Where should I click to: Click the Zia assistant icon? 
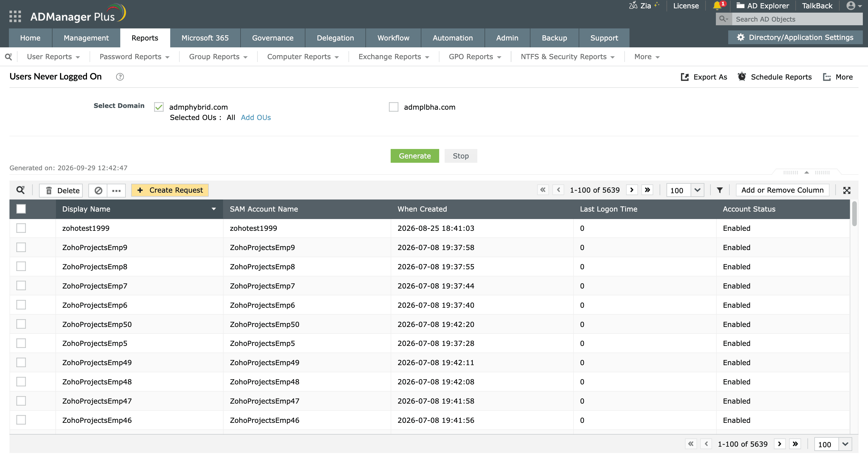coord(633,6)
